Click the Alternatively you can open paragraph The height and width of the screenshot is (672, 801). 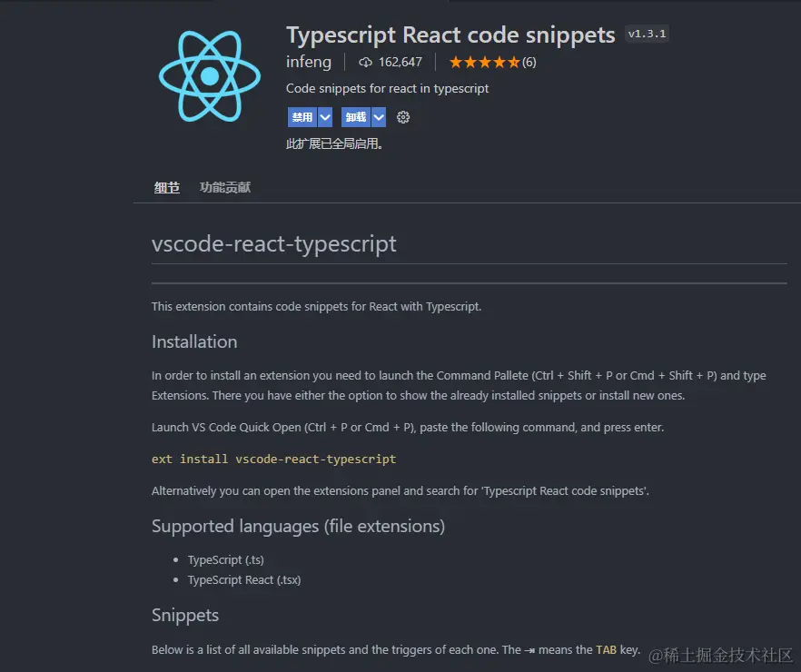pos(400,490)
